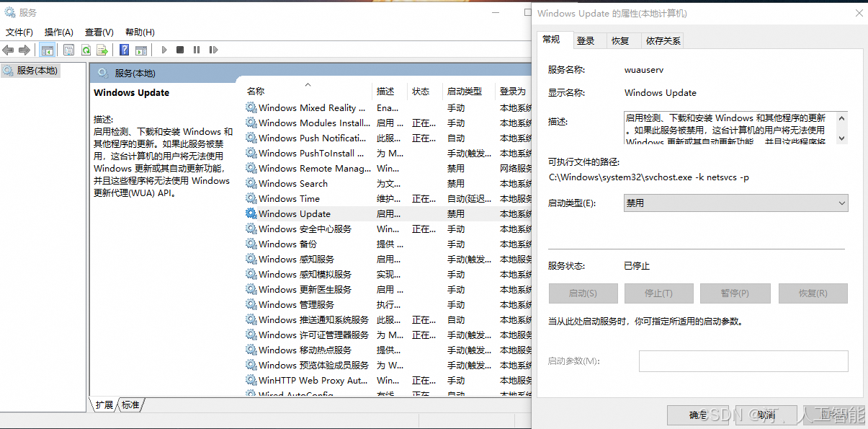This screenshot has height=429, width=868.
Task: Switch to the 依存关系 tab in properties
Action: (x=663, y=41)
